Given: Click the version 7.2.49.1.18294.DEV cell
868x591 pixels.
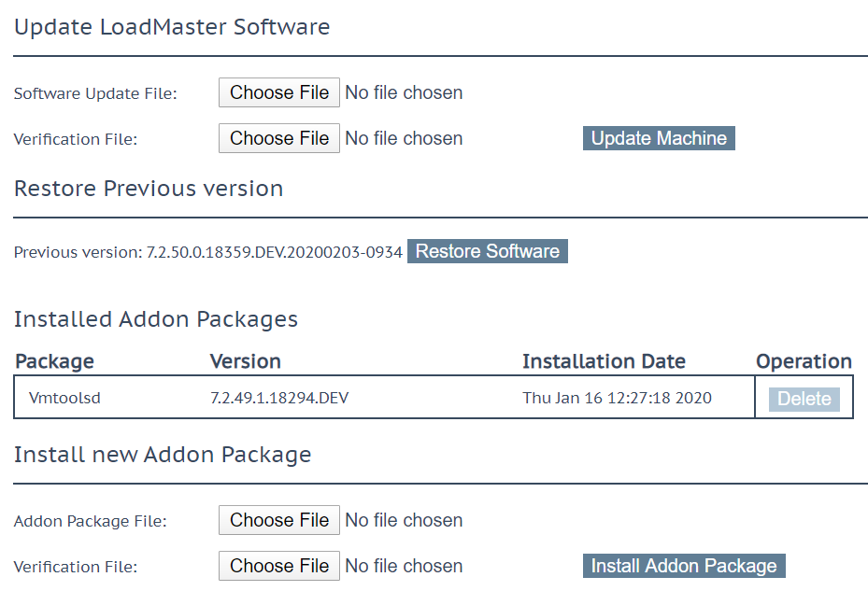Looking at the screenshot, I should click(279, 398).
